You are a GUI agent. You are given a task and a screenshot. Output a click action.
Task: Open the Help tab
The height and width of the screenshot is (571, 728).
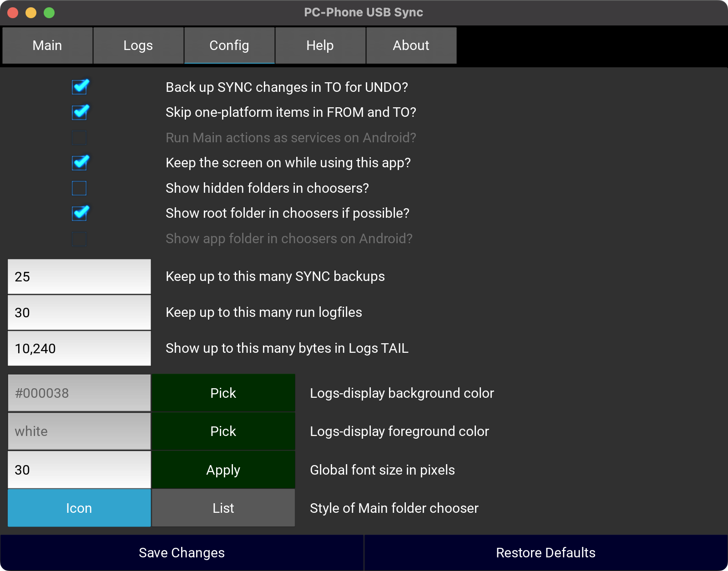point(320,45)
